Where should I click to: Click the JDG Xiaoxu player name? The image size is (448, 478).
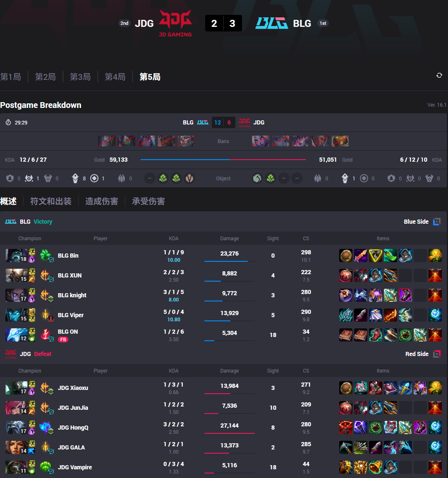point(73,388)
